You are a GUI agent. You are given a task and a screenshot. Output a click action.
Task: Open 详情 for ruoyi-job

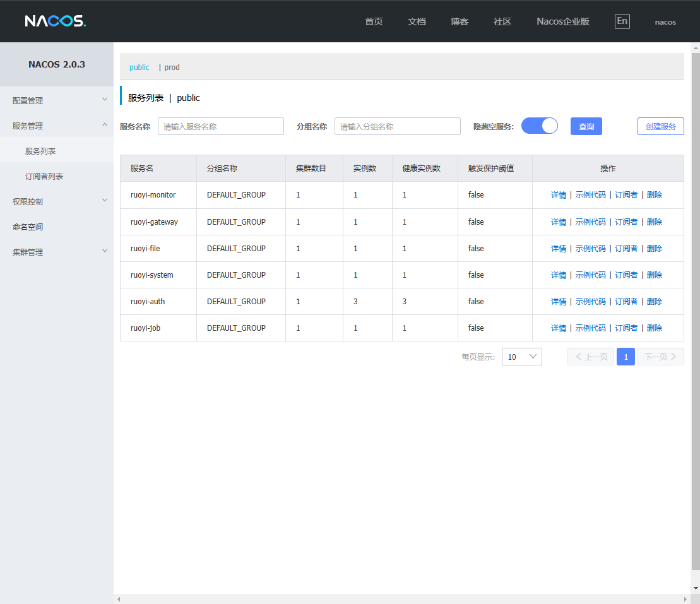558,328
